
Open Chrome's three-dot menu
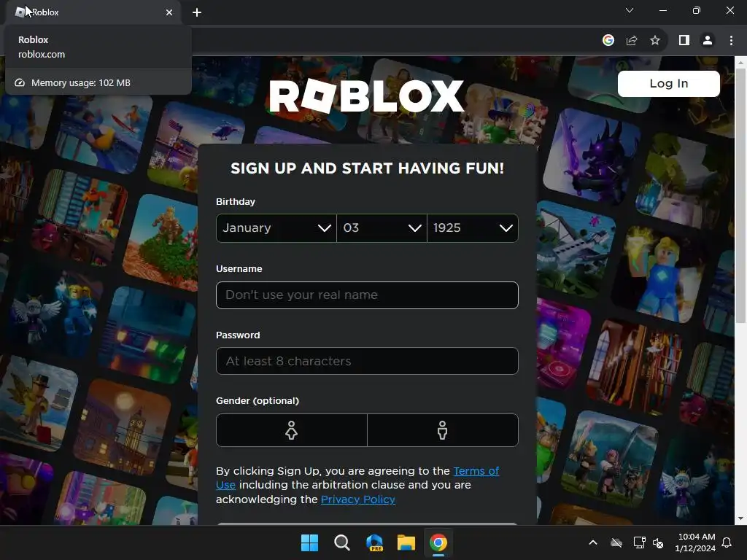coord(731,41)
